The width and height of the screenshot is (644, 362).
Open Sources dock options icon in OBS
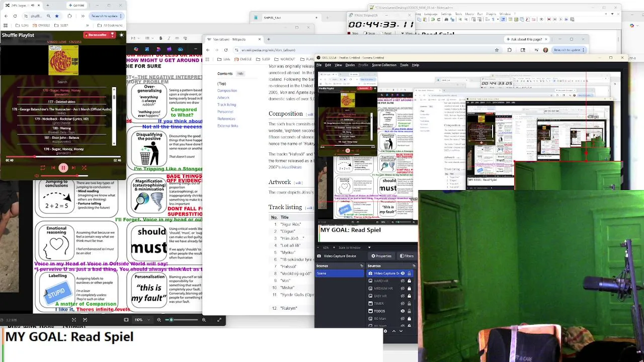pos(414,266)
